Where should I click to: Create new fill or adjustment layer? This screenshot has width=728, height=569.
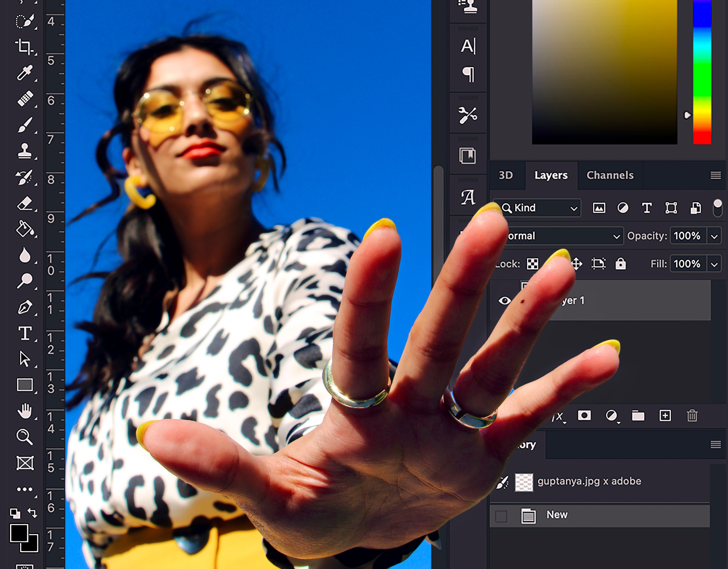click(x=611, y=416)
